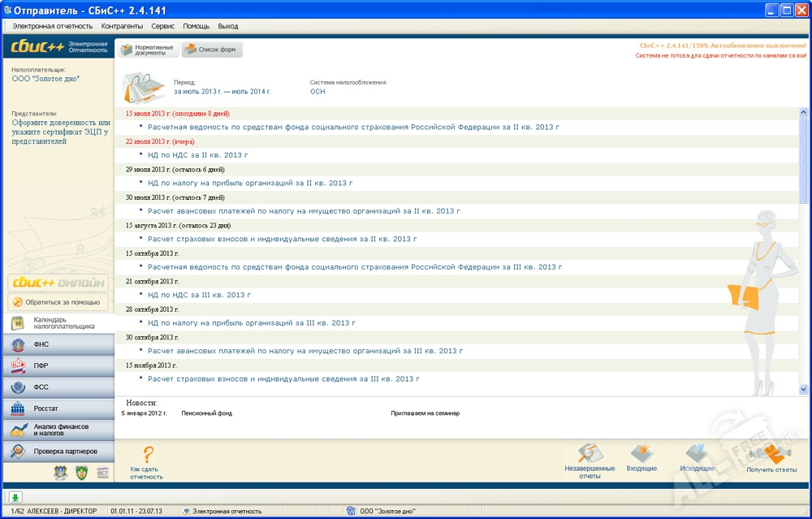This screenshot has width=812, height=519.
Task: Open the Контрагенты menu
Action: 122,26
